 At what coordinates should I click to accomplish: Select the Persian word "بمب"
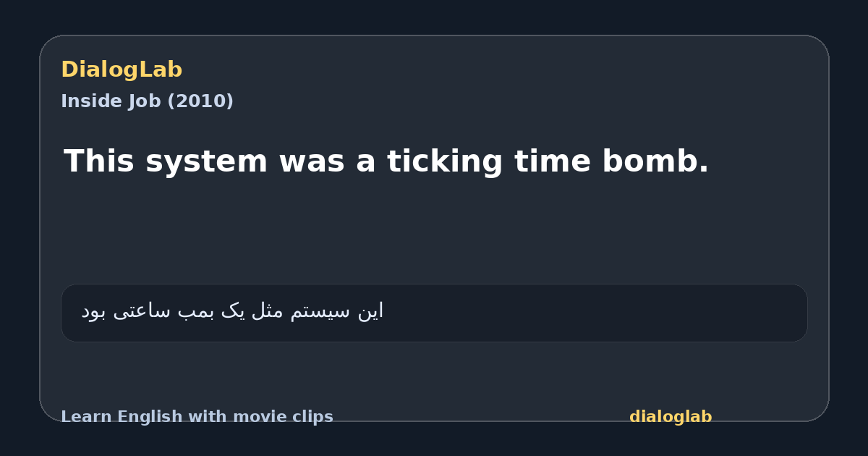198,311
